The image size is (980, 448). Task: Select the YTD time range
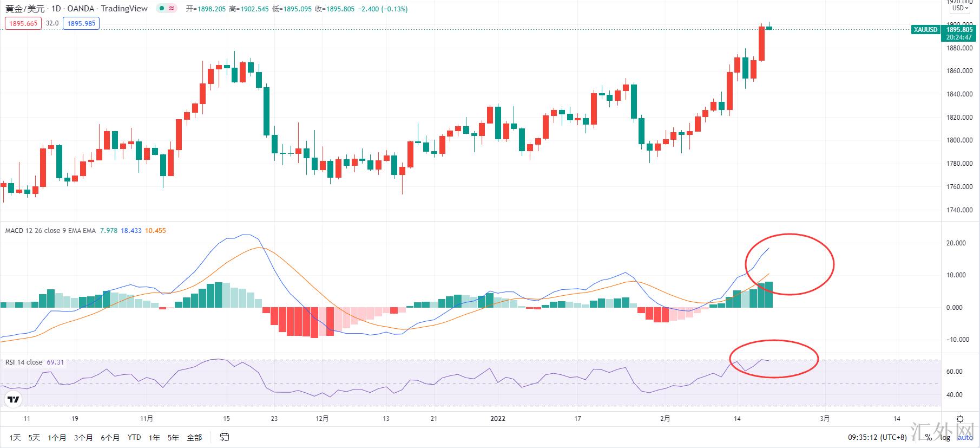point(134,437)
